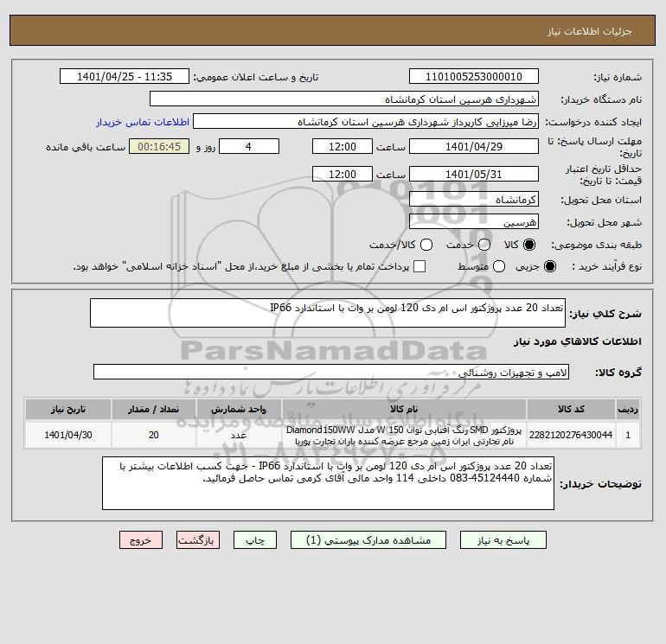Click the delivery city field هرسین
Viewport: 666px width, 644px height.
pyautogui.click(x=474, y=221)
